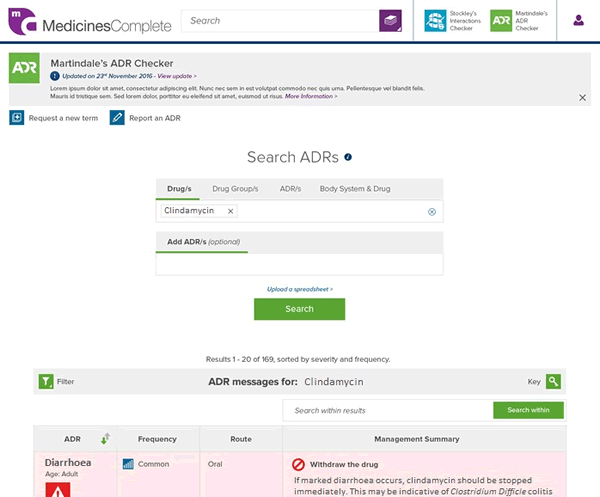600x497 pixels.
Task: Click the Diarrhoea ADR name
Action: (x=68, y=463)
